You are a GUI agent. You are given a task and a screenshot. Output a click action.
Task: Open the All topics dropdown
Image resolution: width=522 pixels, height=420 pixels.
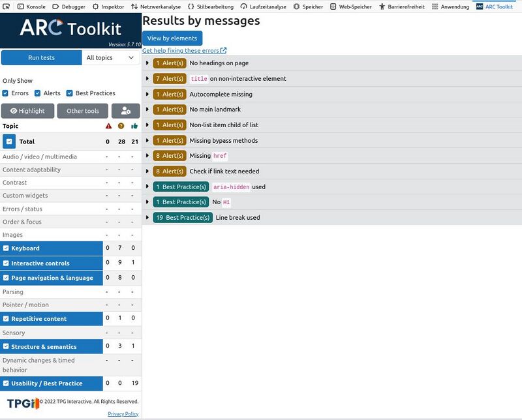[x=110, y=58]
